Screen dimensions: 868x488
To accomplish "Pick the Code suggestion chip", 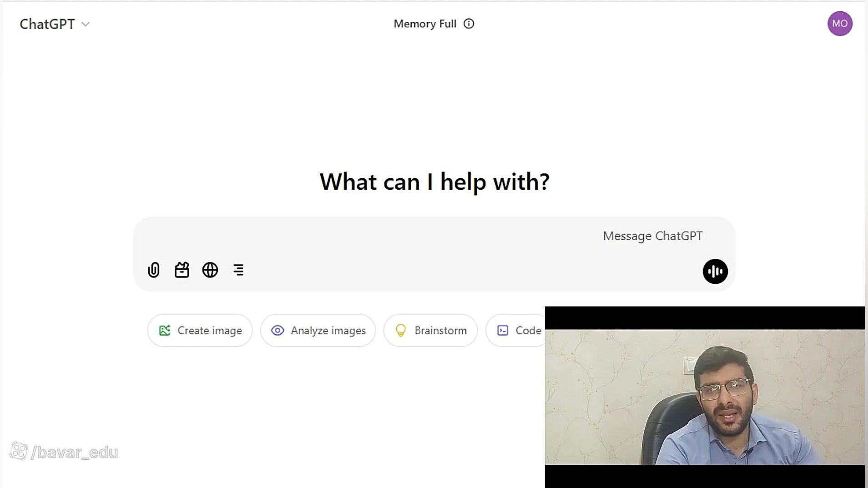I will click(x=515, y=331).
